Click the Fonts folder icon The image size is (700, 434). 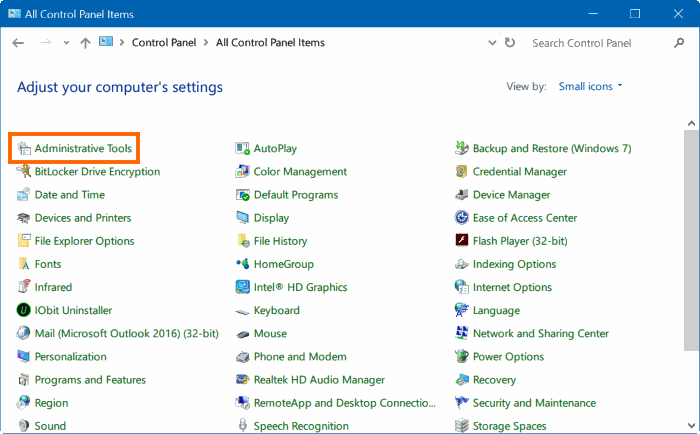pyautogui.click(x=24, y=264)
